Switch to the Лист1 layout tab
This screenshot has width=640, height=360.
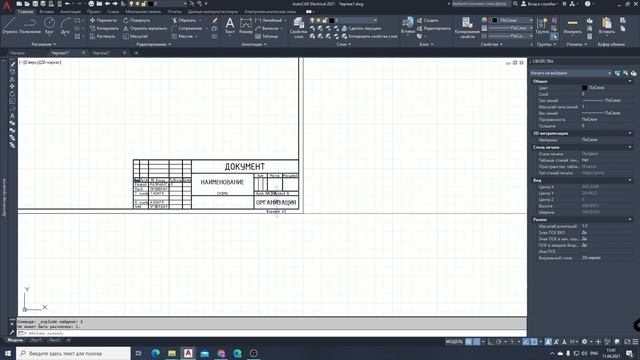[x=36, y=340]
